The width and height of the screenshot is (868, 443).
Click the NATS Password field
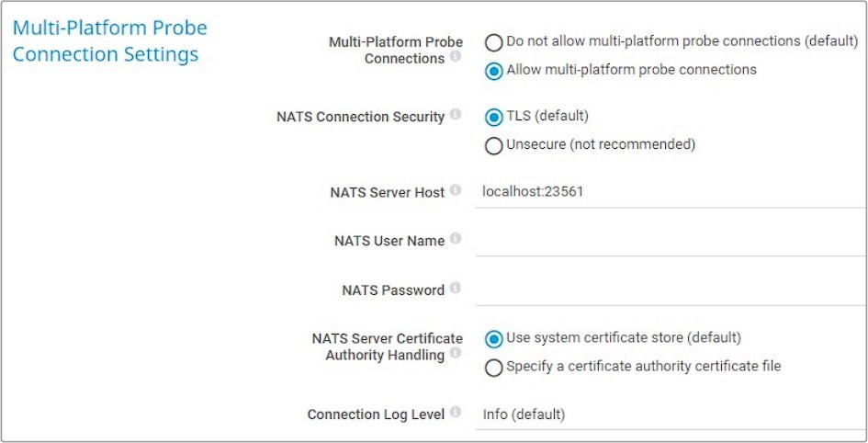(669, 290)
